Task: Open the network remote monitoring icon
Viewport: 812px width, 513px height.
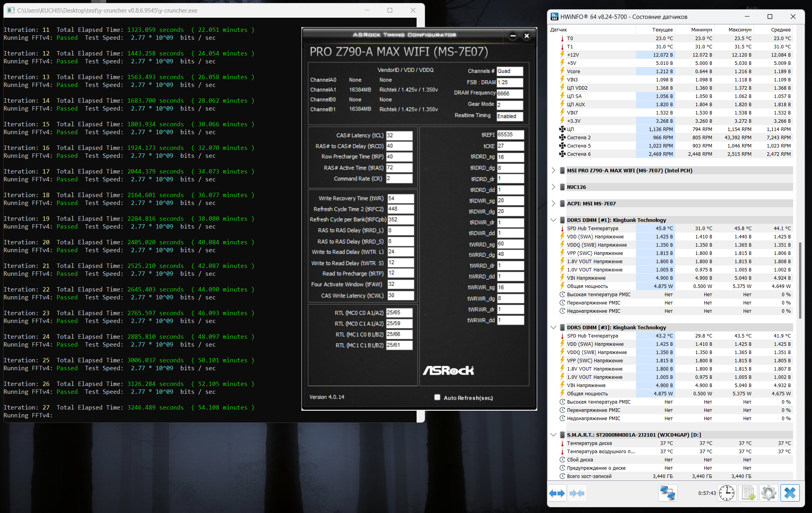Action: [667, 493]
